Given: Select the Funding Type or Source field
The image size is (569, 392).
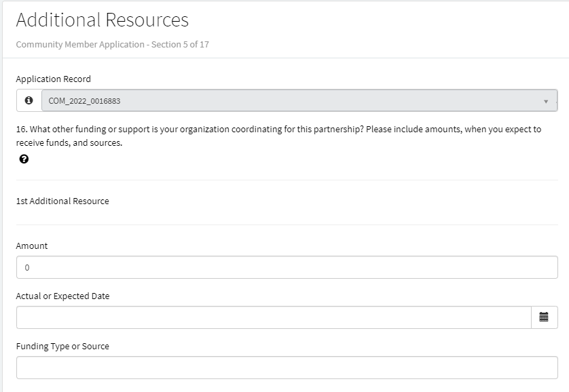Looking at the screenshot, I should coord(287,368).
